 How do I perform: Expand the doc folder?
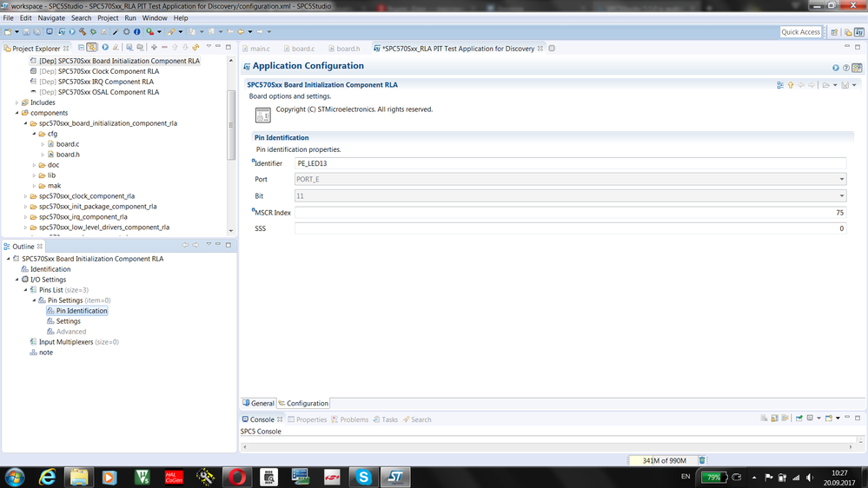pyautogui.click(x=35, y=165)
